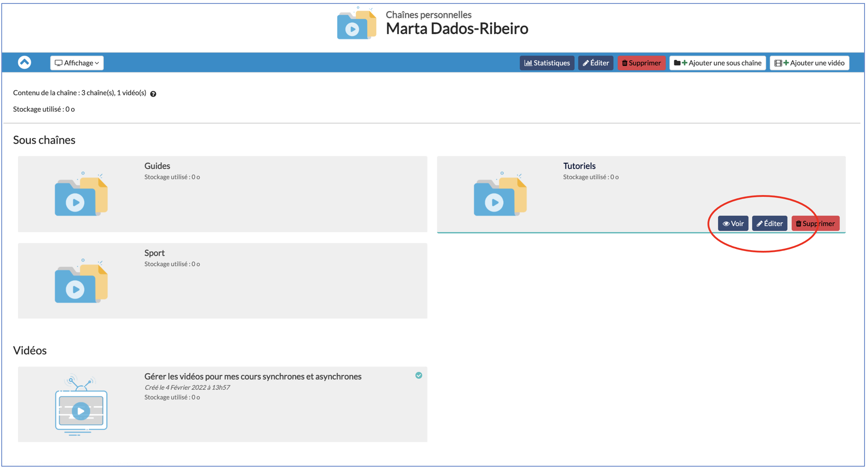Click Éditer in the top toolbar
The image size is (868, 469).
(595, 63)
